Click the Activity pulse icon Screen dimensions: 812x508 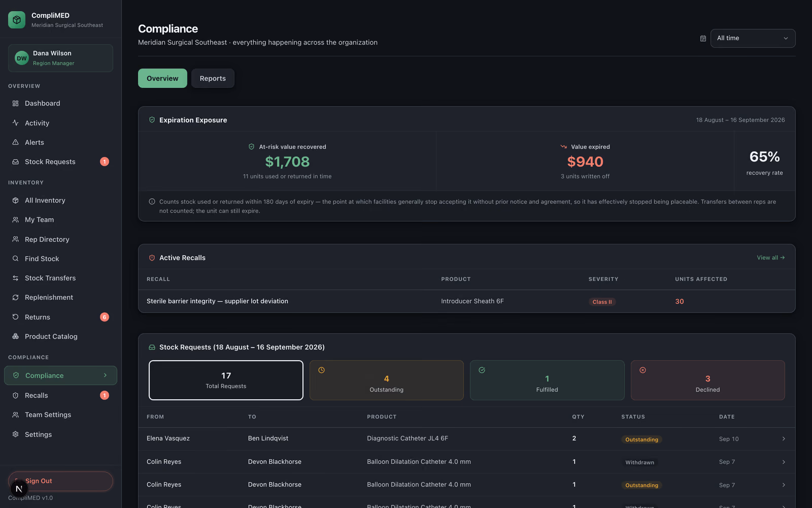tap(15, 123)
